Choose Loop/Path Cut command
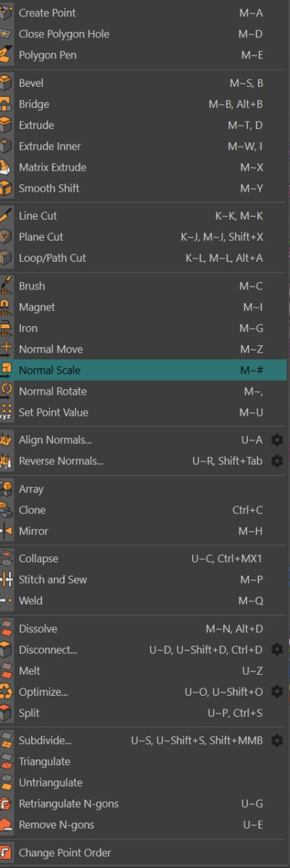This screenshot has width=290, height=868. [143, 258]
